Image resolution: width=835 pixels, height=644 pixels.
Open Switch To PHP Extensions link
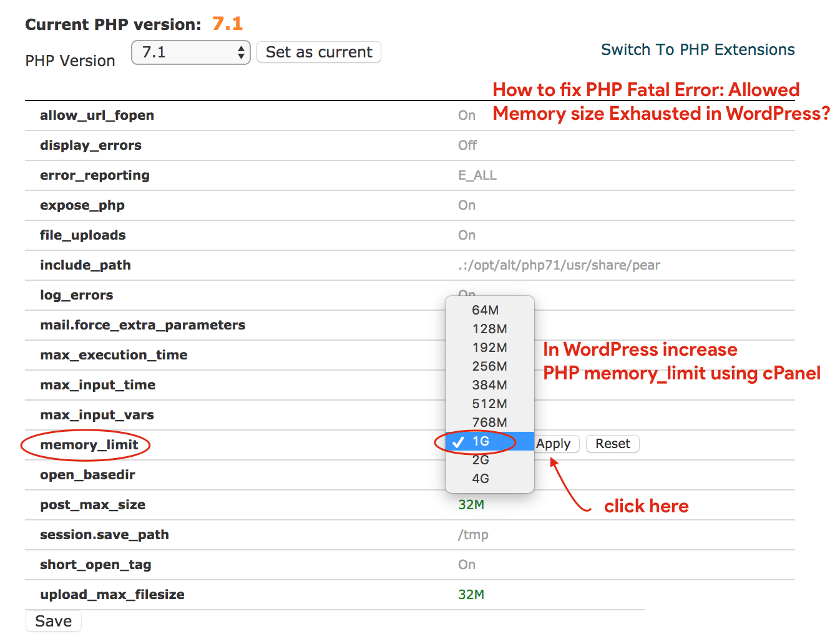tap(697, 50)
